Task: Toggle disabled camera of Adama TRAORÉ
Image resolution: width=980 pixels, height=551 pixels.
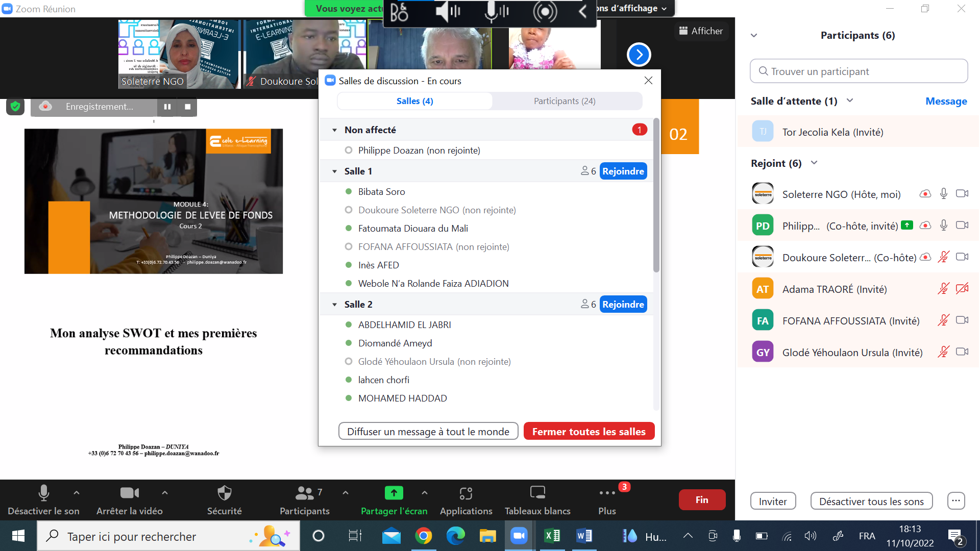Action: (962, 289)
